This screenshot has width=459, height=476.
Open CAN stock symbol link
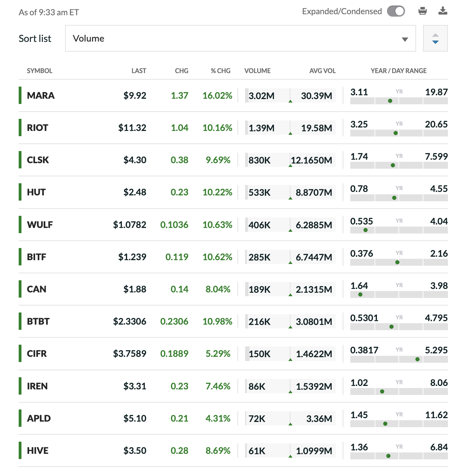tap(36, 289)
